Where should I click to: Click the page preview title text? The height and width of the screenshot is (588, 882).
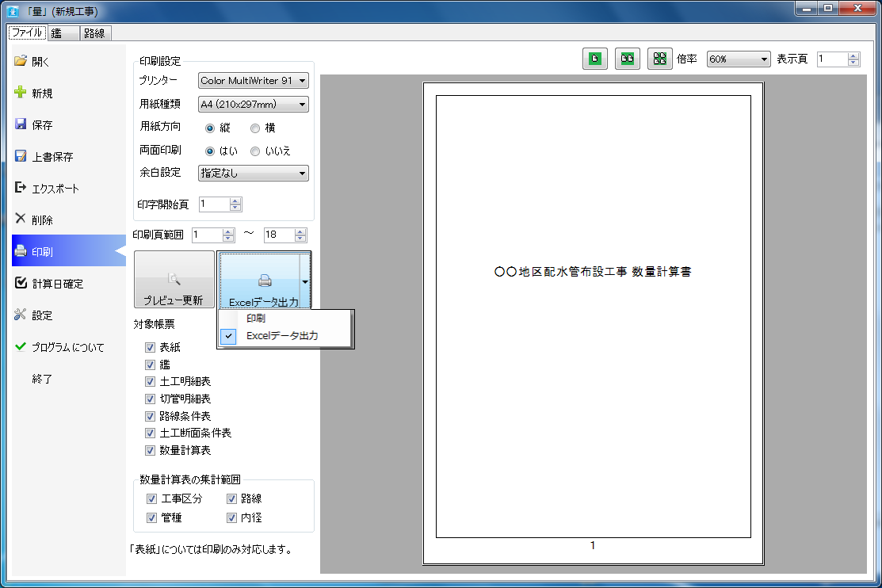(593, 272)
